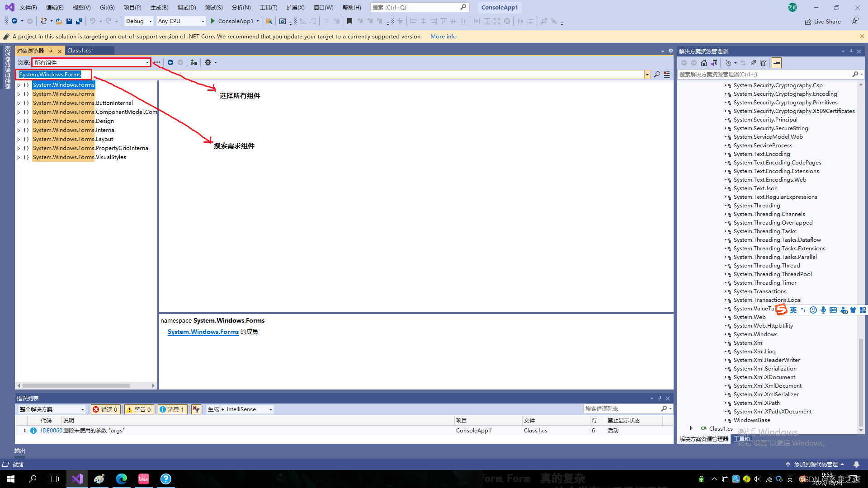Open the 调试(D) menu
868x488 pixels.
coord(186,7)
